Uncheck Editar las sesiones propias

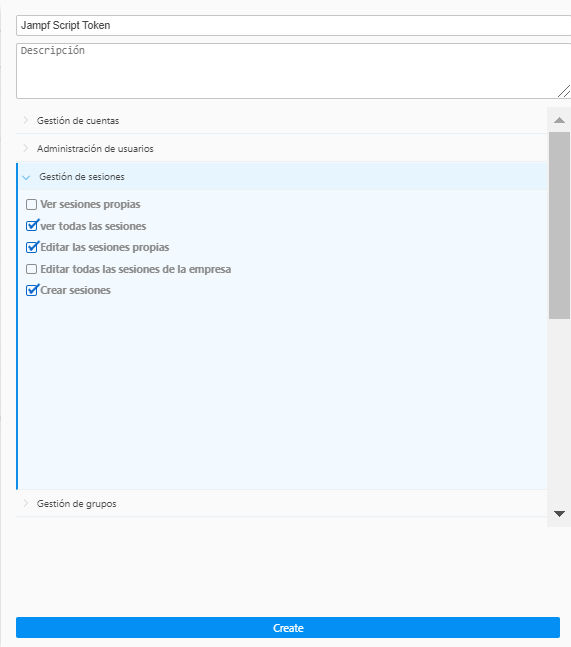coord(31,247)
